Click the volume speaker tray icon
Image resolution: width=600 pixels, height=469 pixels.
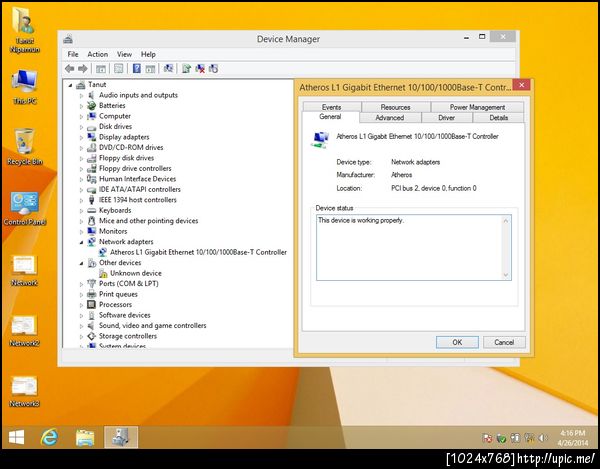[x=542, y=438]
